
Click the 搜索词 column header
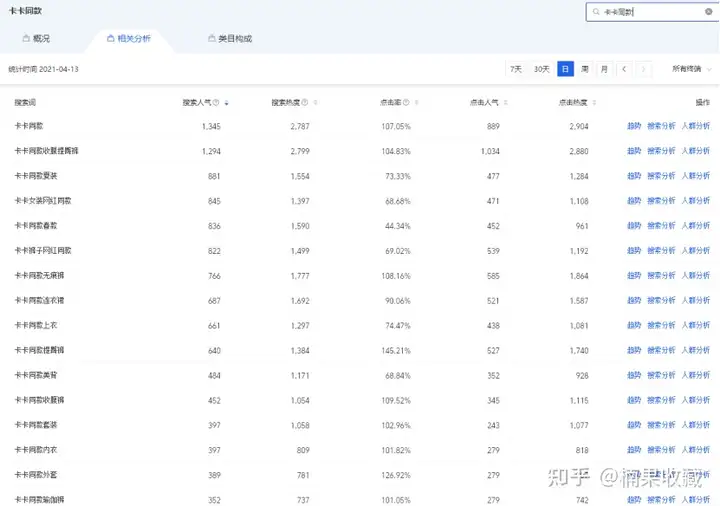point(25,102)
